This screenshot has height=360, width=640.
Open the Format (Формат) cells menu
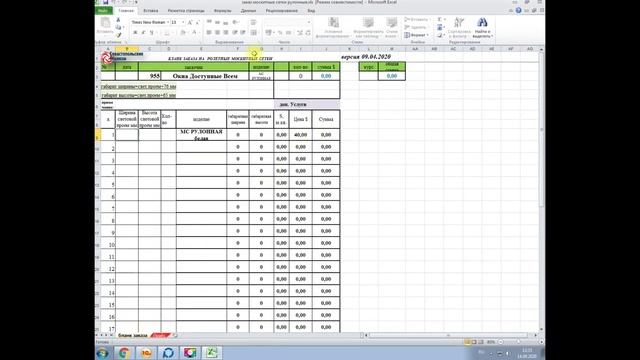pos(416,35)
